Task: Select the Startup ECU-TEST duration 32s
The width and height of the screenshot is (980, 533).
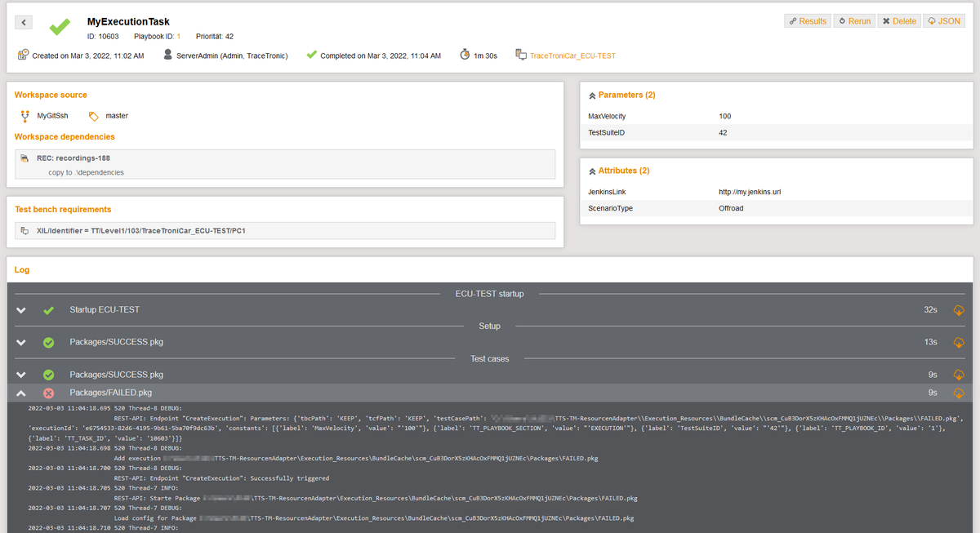Action: tap(930, 310)
